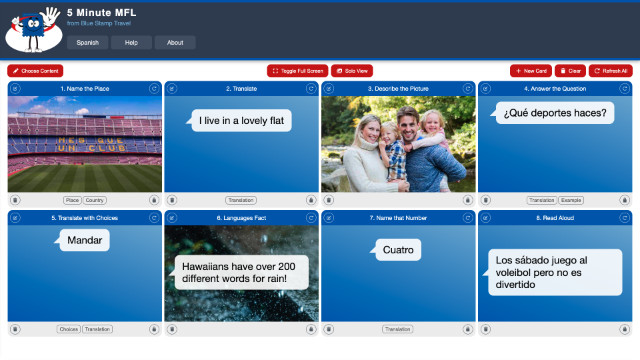Delete the '4. Answer the Question' card
The image size is (640, 360).
(x=485, y=200)
